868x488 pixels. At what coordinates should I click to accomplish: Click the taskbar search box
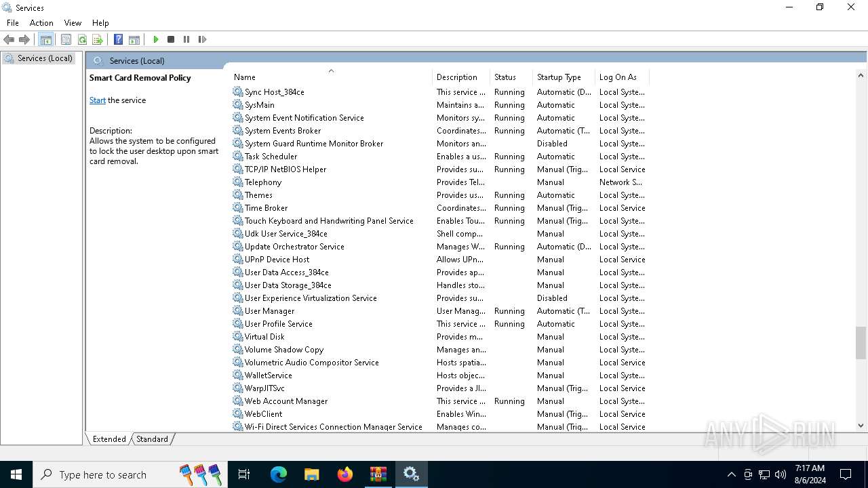[x=129, y=474]
